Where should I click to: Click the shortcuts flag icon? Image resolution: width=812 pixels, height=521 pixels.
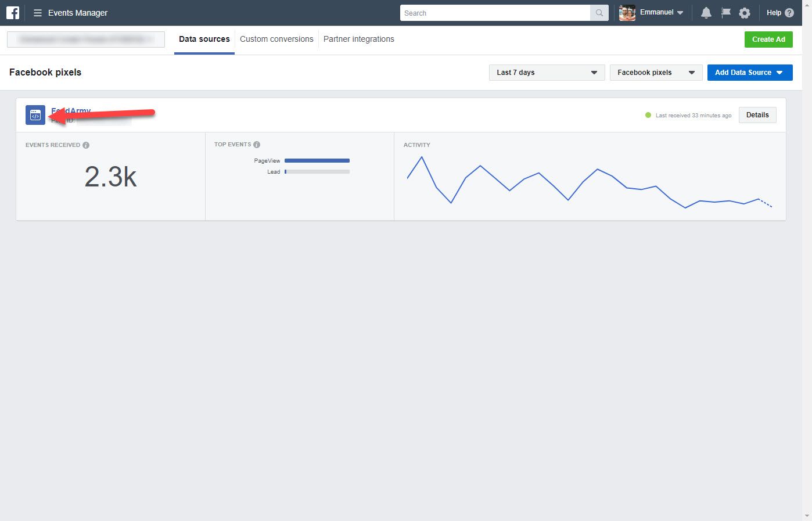[725, 12]
